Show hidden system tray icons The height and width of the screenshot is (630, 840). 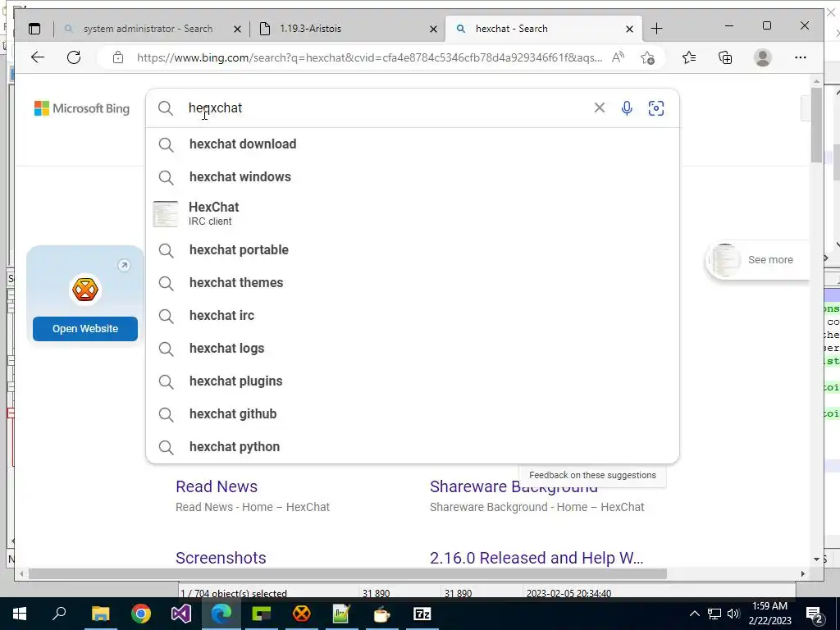[x=694, y=614]
